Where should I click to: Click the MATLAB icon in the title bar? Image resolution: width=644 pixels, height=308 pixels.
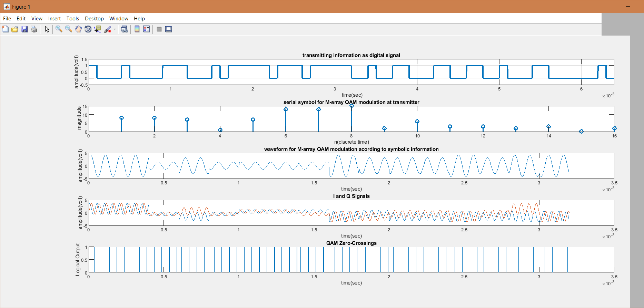click(x=7, y=7)
